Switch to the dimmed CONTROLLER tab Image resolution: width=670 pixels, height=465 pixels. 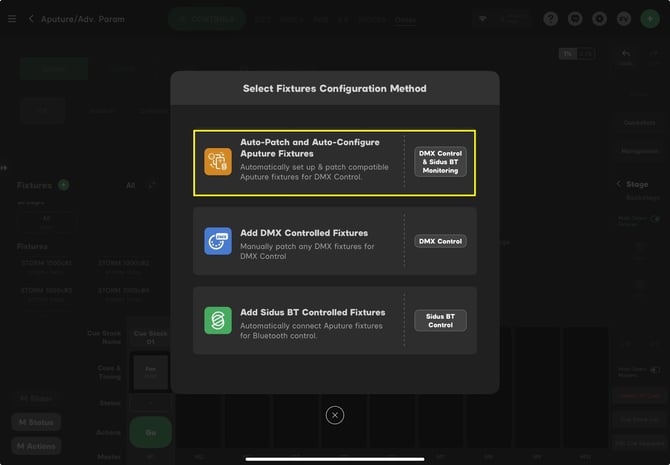point(207,19)
